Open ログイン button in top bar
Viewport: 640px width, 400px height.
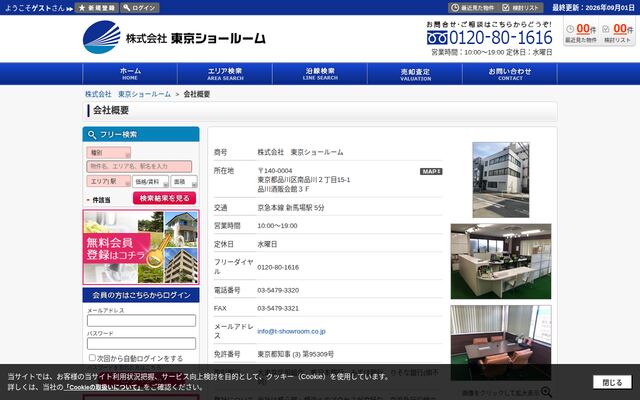pyautogui.click(x=140, y=8)
